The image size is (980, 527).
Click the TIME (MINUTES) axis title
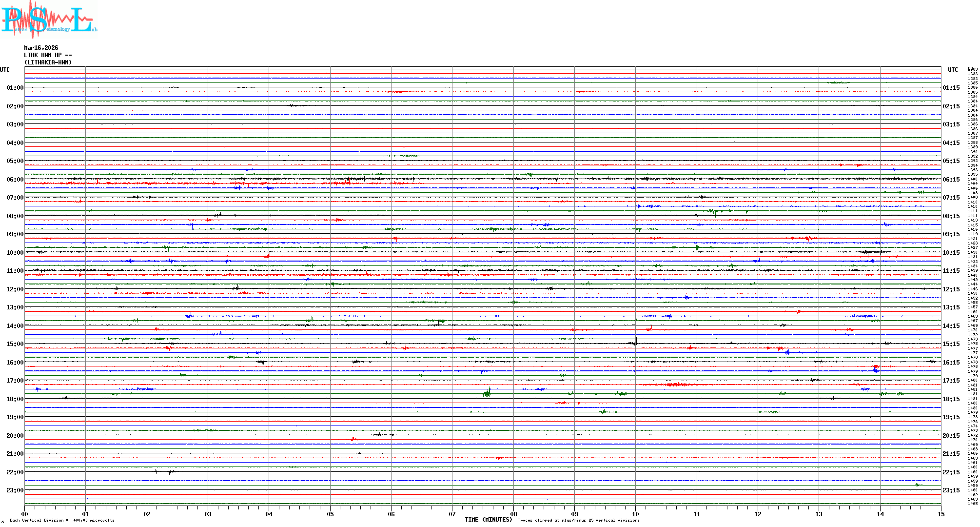click(488, 520)
